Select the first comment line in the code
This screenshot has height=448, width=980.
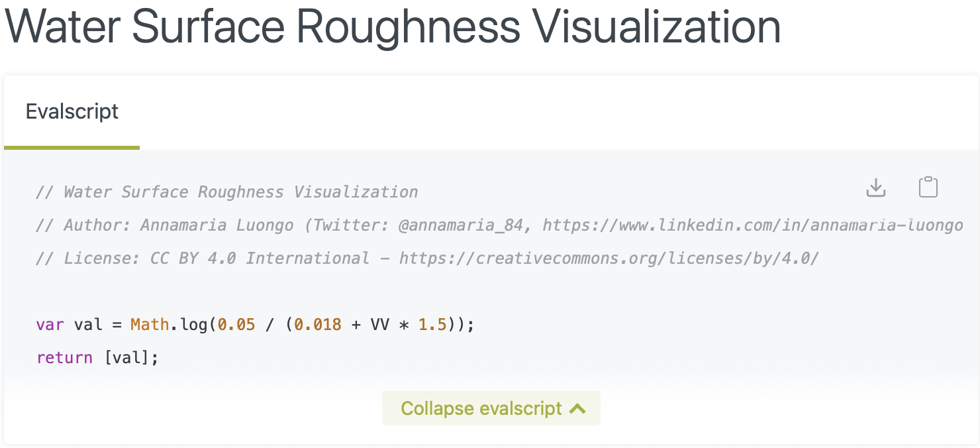227,192
